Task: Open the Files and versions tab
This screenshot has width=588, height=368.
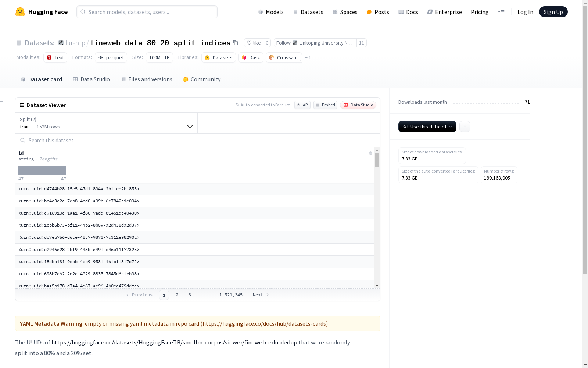Action: point(146,79)
